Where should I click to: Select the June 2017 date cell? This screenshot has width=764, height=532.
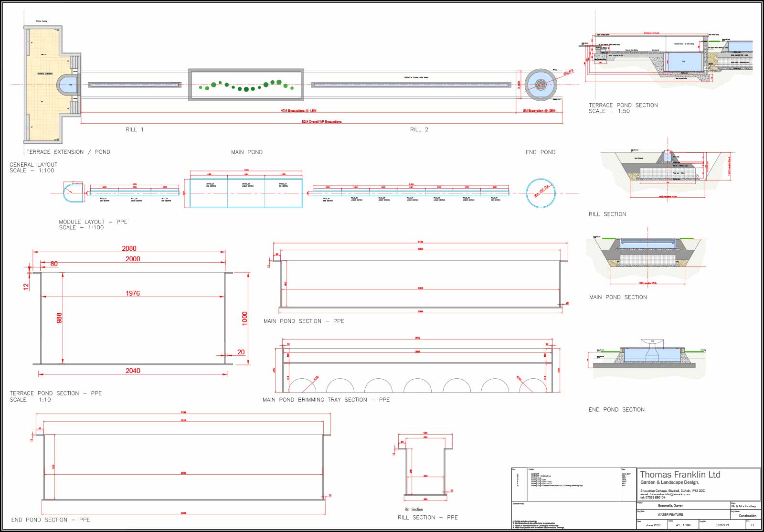[x=653, y=525]
